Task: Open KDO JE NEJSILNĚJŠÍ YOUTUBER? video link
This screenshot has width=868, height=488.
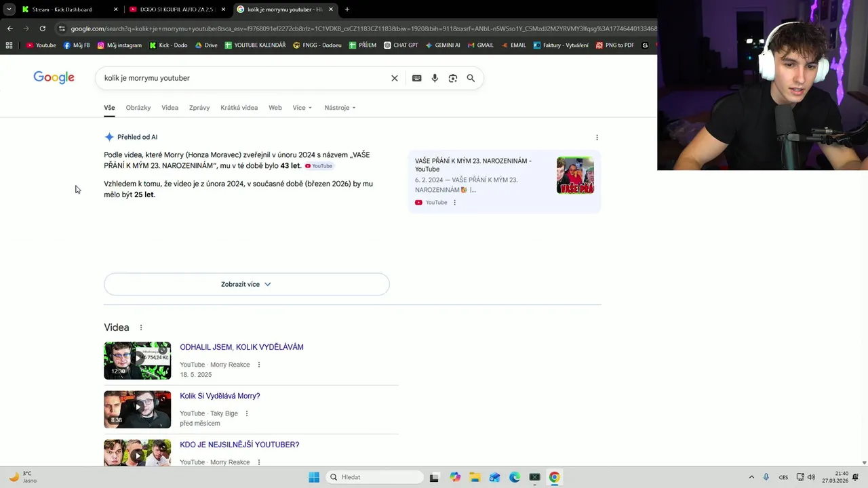Action: point(239,445)
